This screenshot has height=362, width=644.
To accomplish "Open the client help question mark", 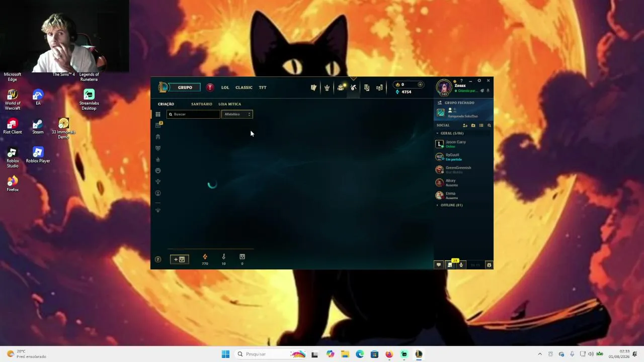I will coord(461,80).
